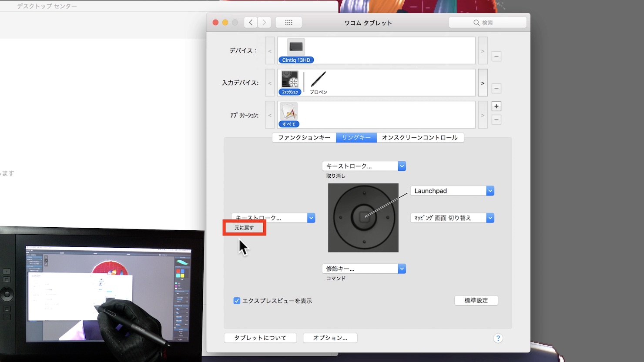
Task: Expand the 修飾キー dropdown
Action: 364,269
